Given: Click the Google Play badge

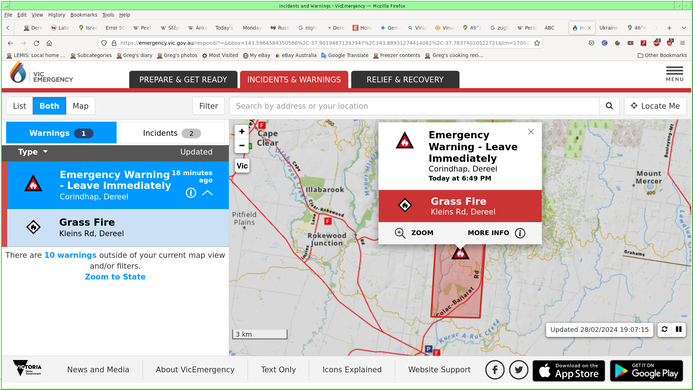Looking at the screenshot, I should [x=647, y=371].
